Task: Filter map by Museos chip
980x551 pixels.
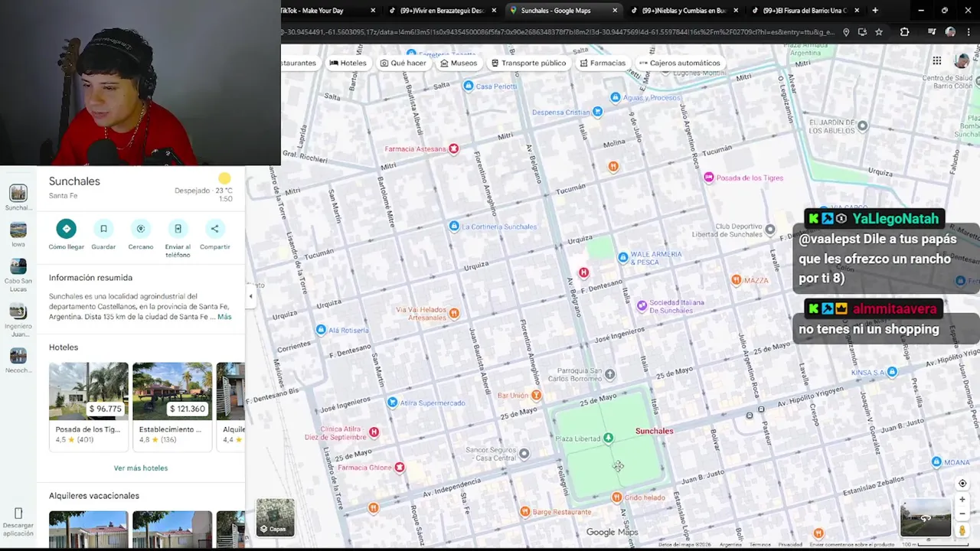Action: coord(459,63)
